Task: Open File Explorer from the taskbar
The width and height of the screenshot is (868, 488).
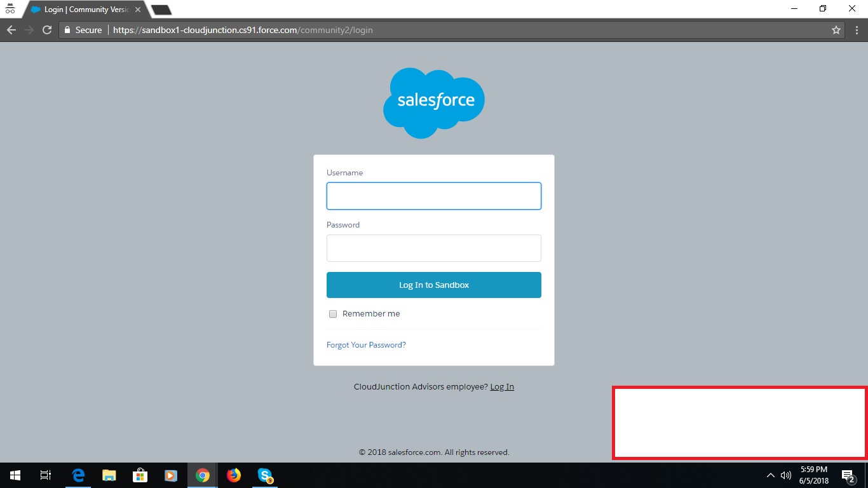Action: pos(109,475)
